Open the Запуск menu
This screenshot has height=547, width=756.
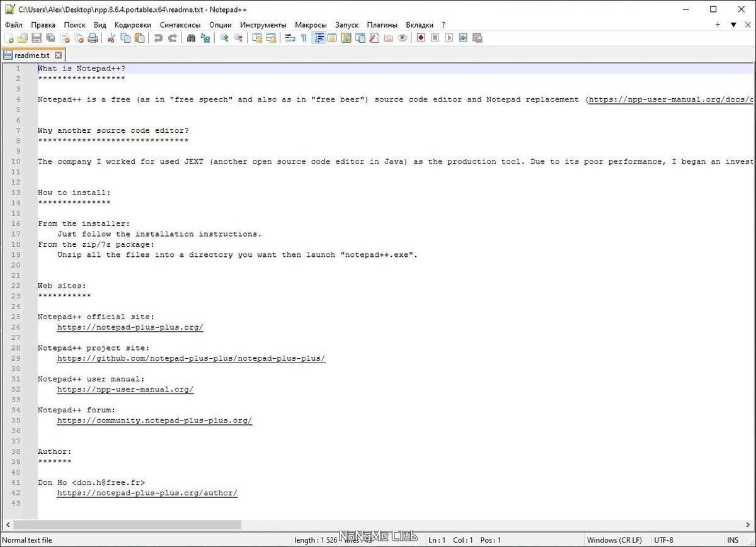(346, 25)
